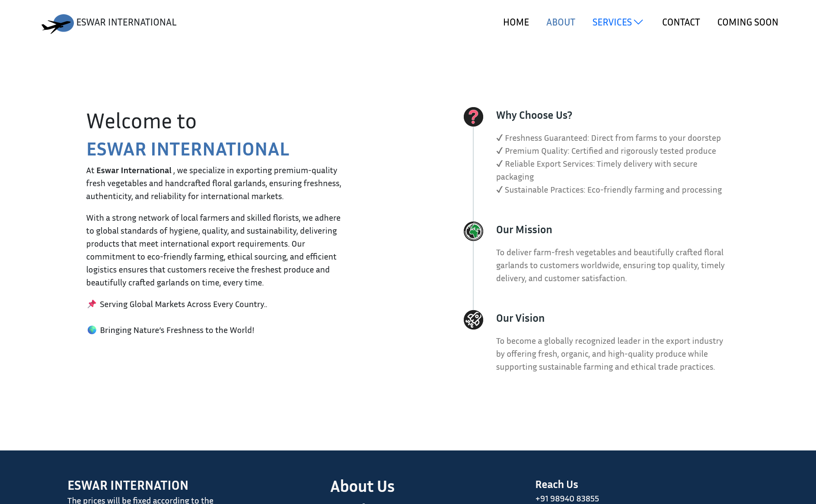Click the globe emoji before Bringing Nature's Freshness
816x504 pixels.
tap(91, 330)
